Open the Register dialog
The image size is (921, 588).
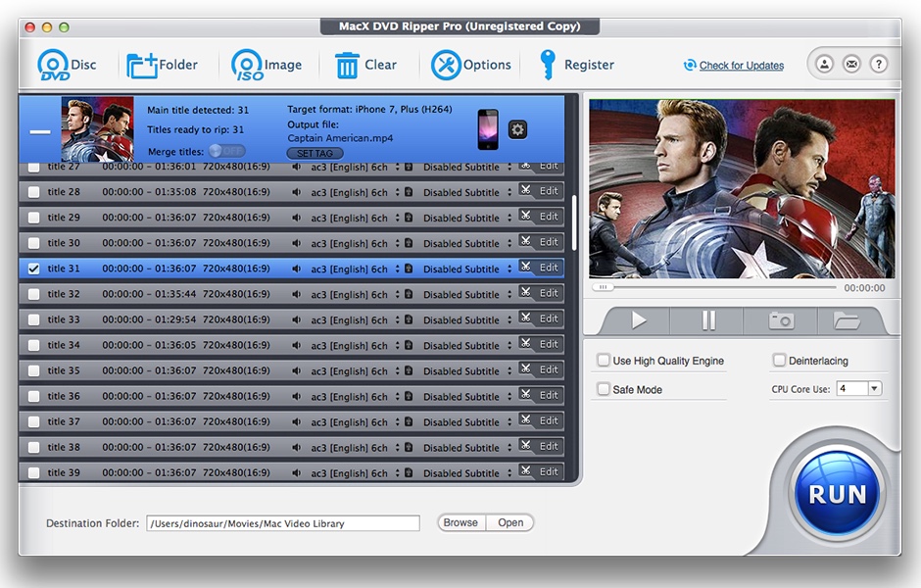pyautogui.click(x=576, y=65)
